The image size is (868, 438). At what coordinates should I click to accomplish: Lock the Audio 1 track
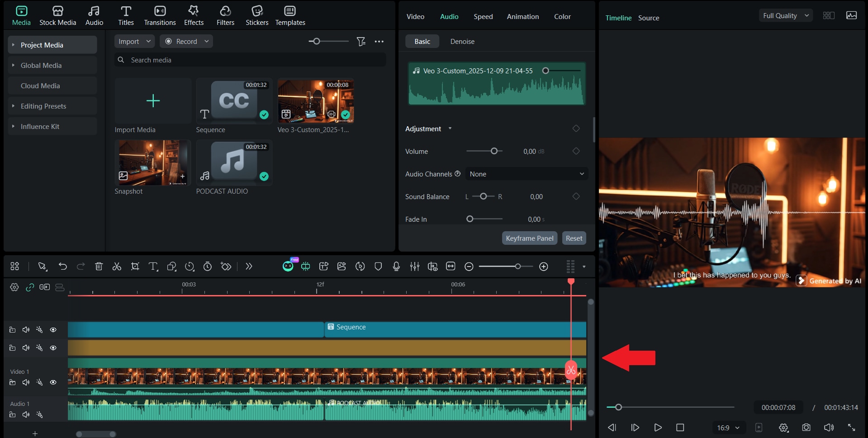(12, 414)
